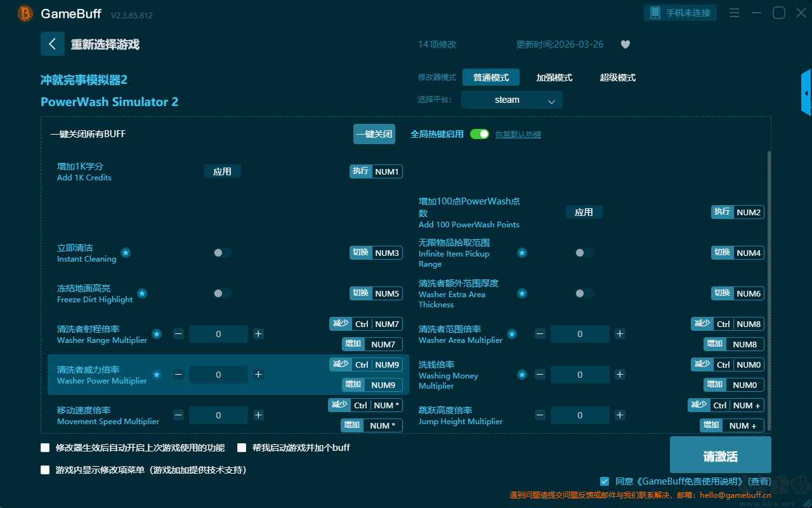Image resolution: width=812 pixels, height=508 pixels.
Task: Click the NUM5 toggle hotkey box
Action: pos(376,293)
